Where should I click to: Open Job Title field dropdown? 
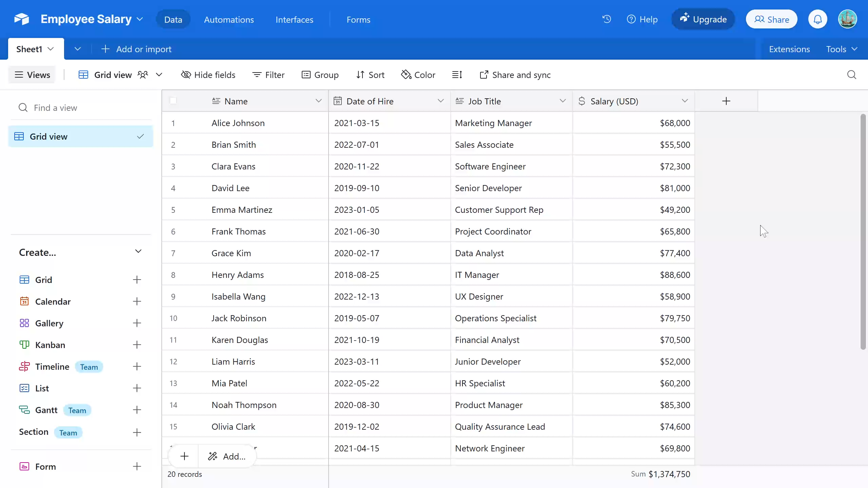pos(563,101)
